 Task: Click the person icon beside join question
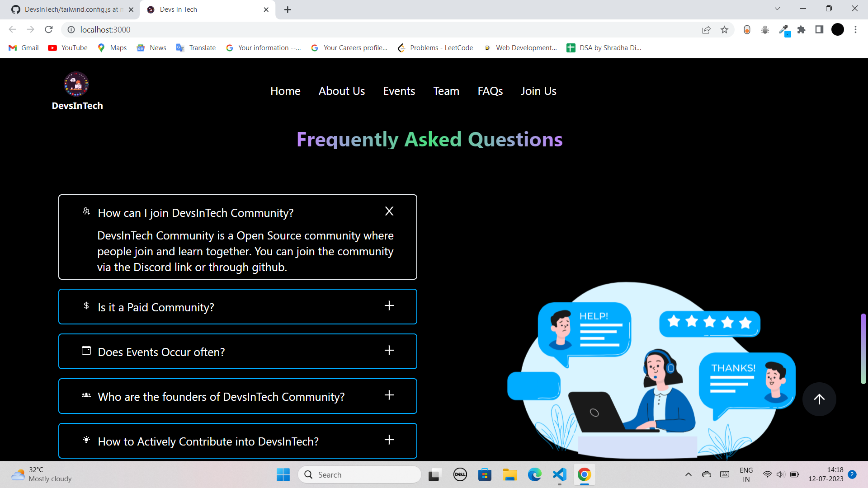click(86, 211)
